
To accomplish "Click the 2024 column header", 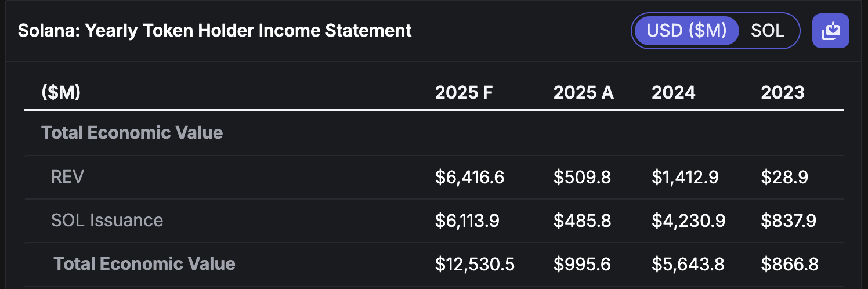I will (673, 92).
